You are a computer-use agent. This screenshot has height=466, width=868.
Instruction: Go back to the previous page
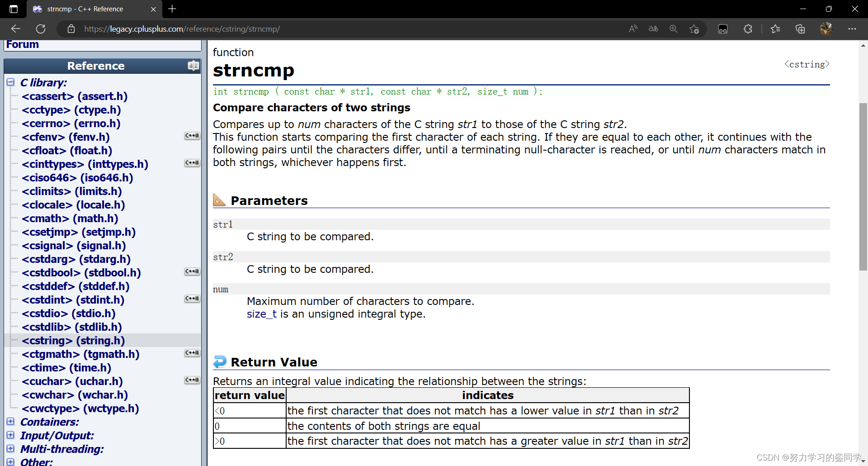[16, 29]
